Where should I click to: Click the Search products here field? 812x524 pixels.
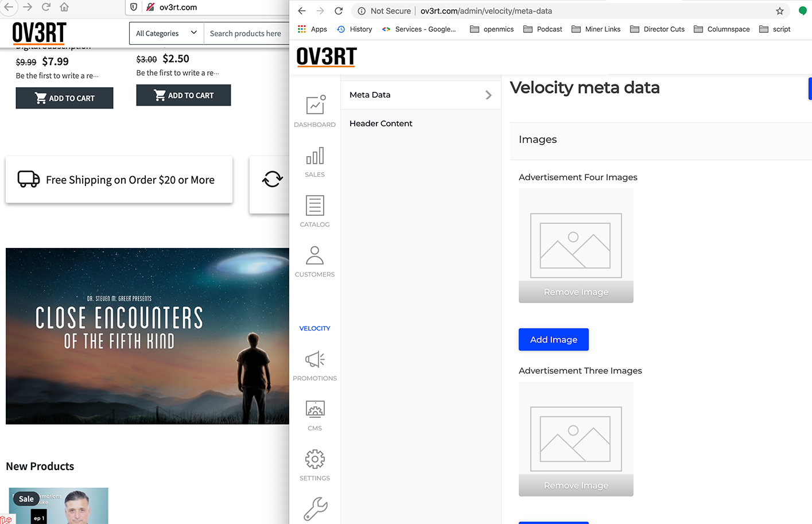point(247,33)
